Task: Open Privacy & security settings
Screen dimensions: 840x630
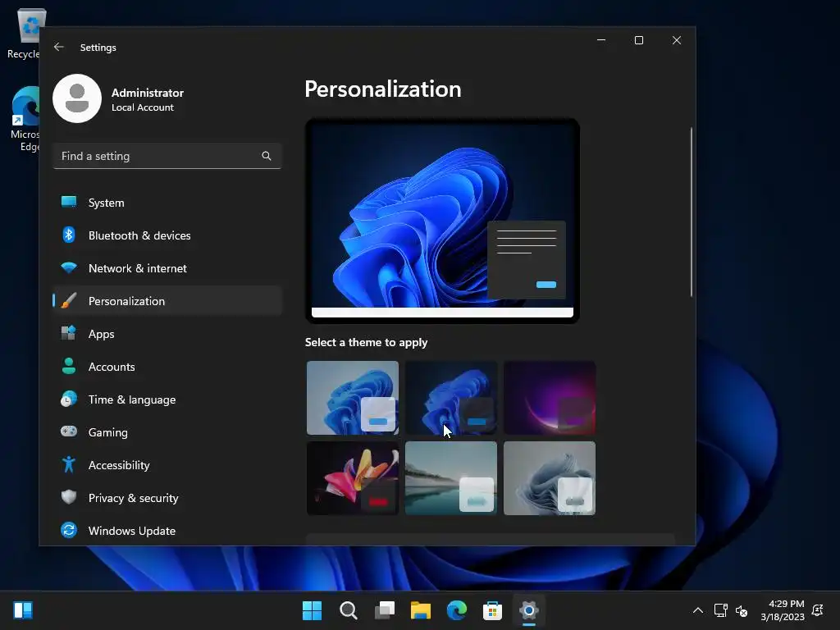Action: tap(167, 498)
